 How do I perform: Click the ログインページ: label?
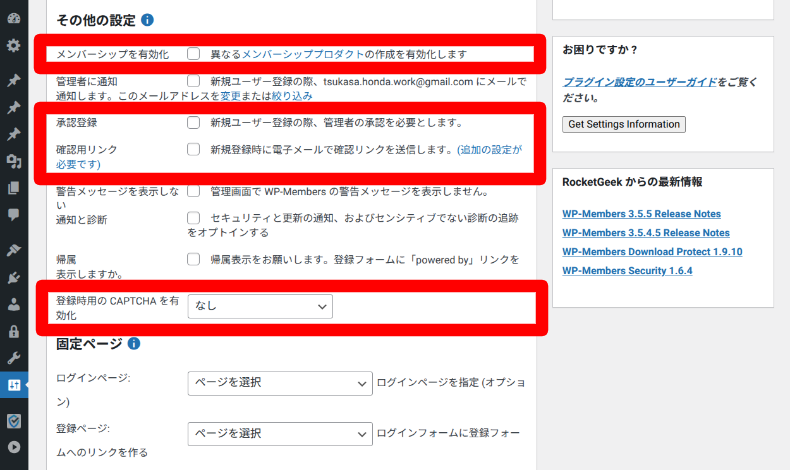pyautogui.click(x=93, y=377)
